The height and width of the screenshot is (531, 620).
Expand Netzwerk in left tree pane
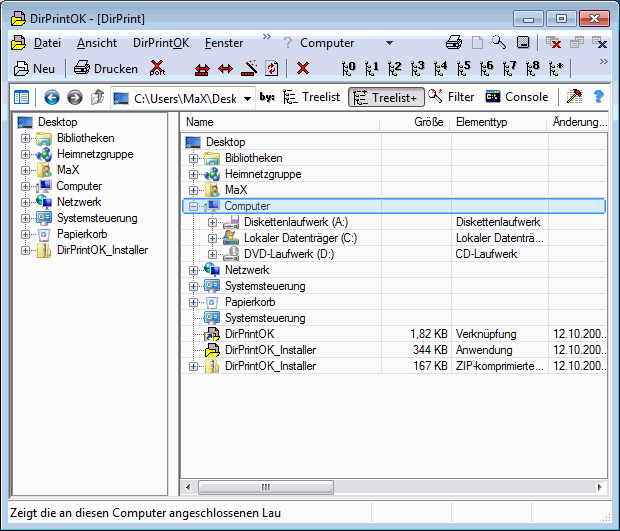(25, 202)
